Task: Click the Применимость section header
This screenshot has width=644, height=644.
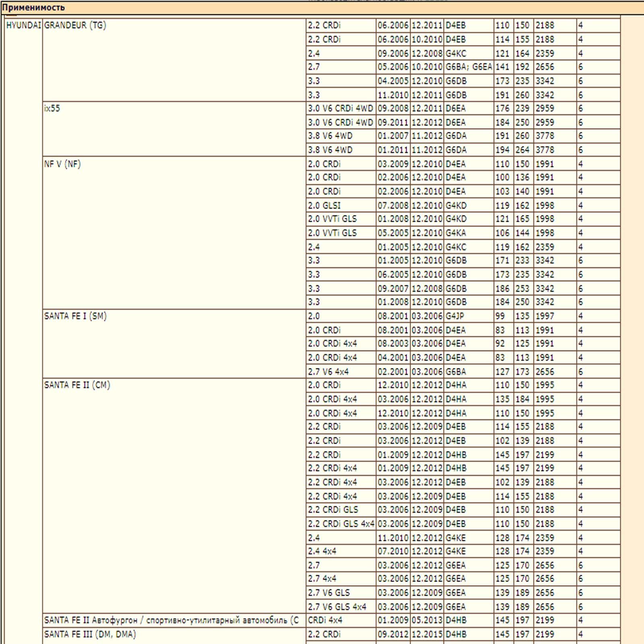Action: tap(33, 8)
